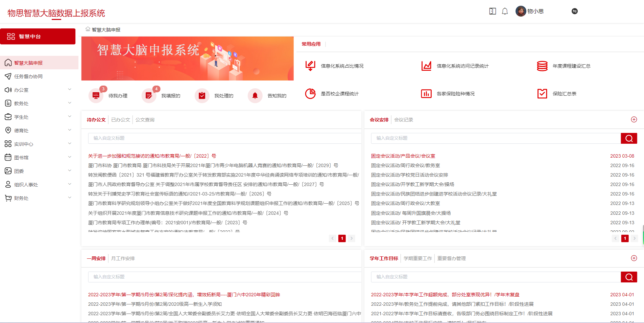Viewport: 644px width, 323px height.
Task: Click the plus icon on 学年工作目标 panel
Action: click(634, 258)
